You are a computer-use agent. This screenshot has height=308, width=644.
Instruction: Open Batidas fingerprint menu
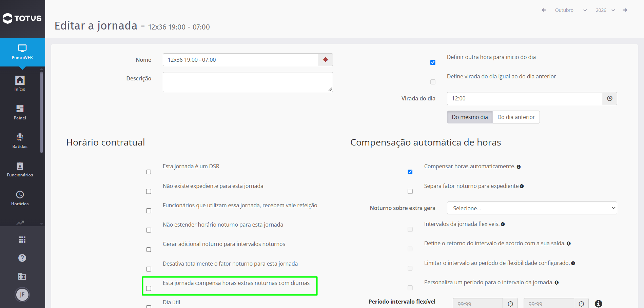point(20,141)
